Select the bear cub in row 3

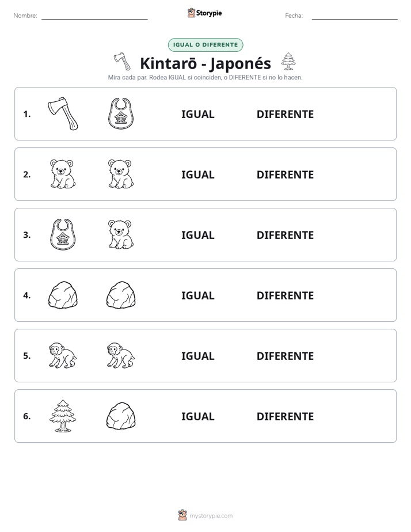click(x=121, y=234)
